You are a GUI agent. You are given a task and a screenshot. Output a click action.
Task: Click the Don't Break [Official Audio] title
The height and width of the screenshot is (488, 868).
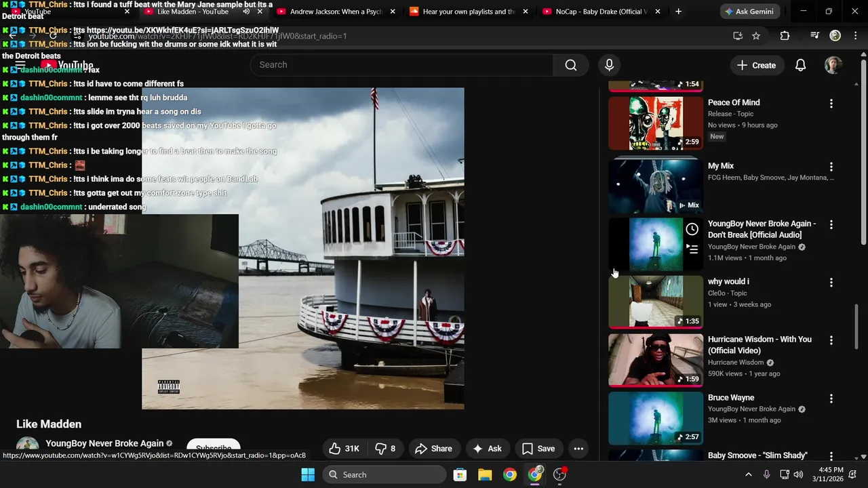(762, 229)
